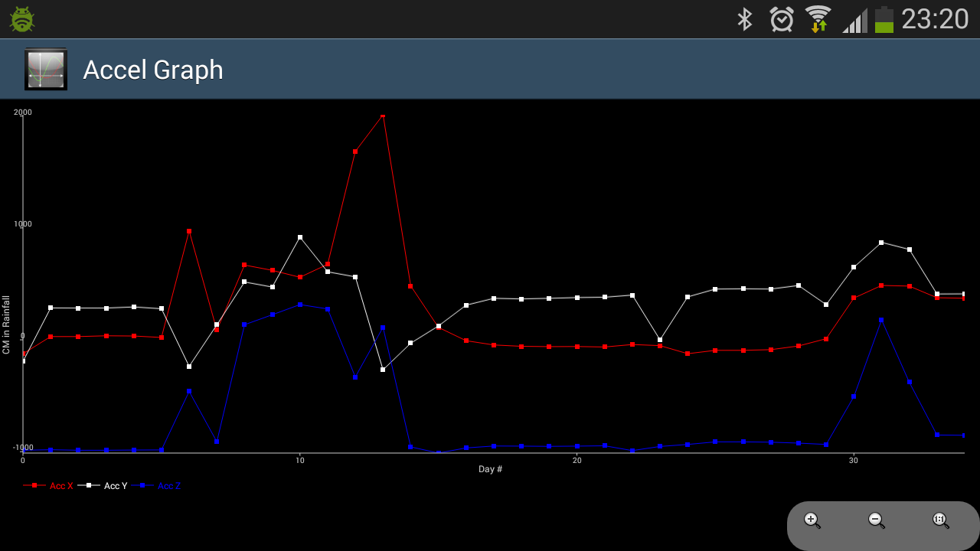
Task: Tap the zoom out magnifier icon
Action: tap(877, 521)
